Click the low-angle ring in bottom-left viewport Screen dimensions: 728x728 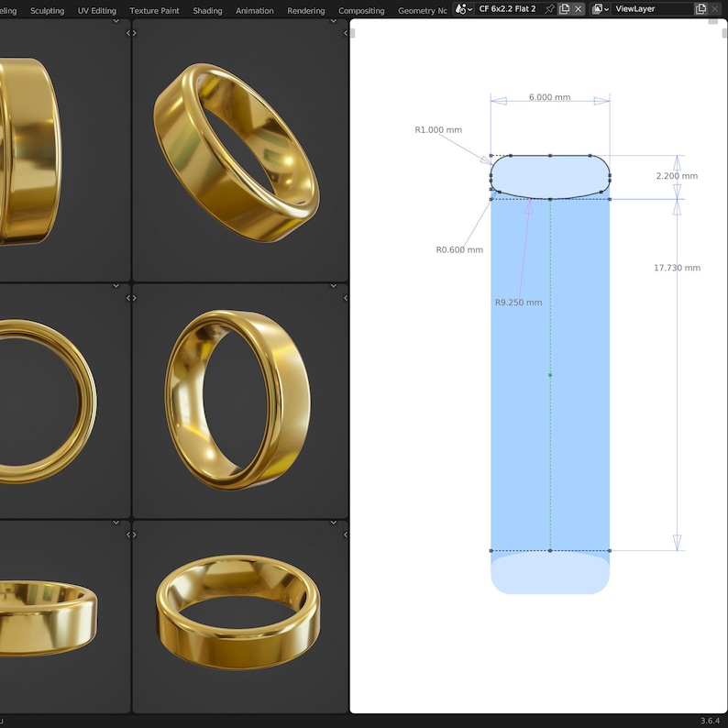(47, 627)
